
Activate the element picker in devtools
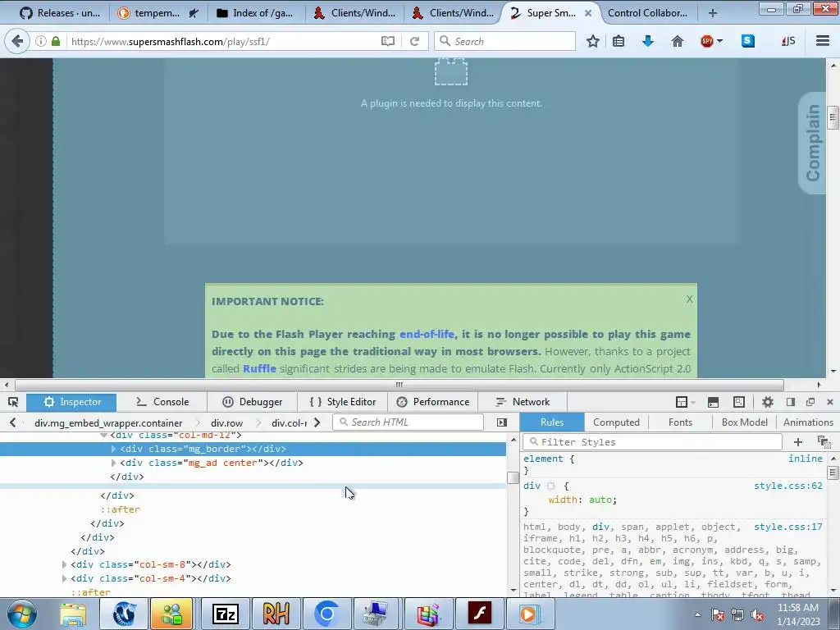(13, 402)
